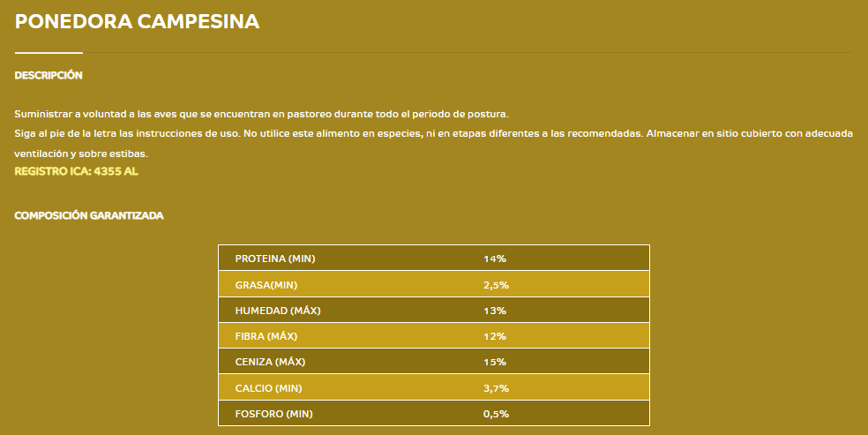This screenshot has height=435, width=868.
Task: Click the 13% humidity value
Action: click(x=495, y=311)
